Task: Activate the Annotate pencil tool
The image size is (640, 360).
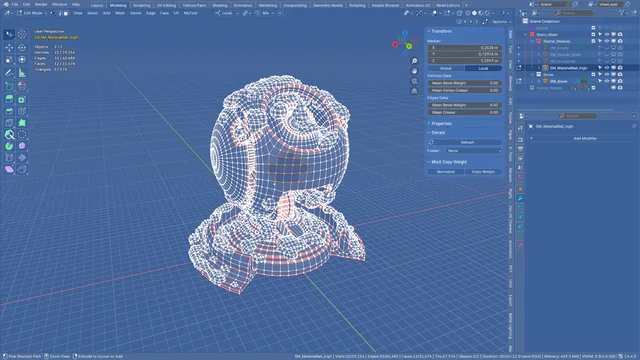Action: point(9,73)
